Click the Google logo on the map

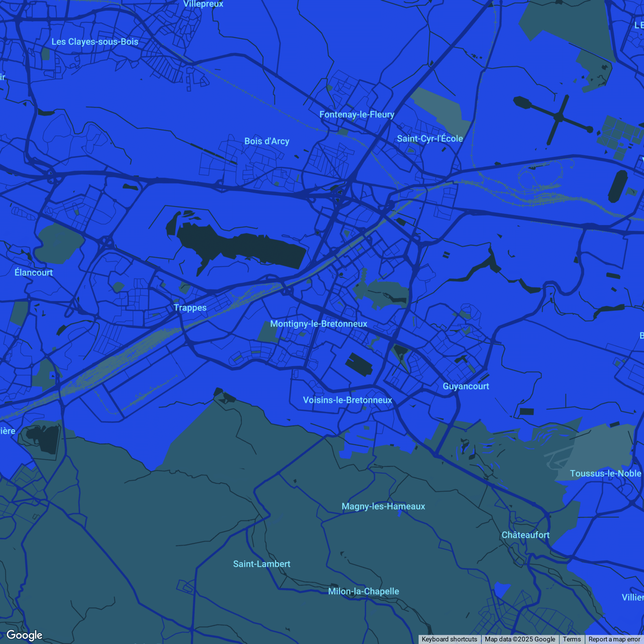pyautogui.click(x=24, y=635)
